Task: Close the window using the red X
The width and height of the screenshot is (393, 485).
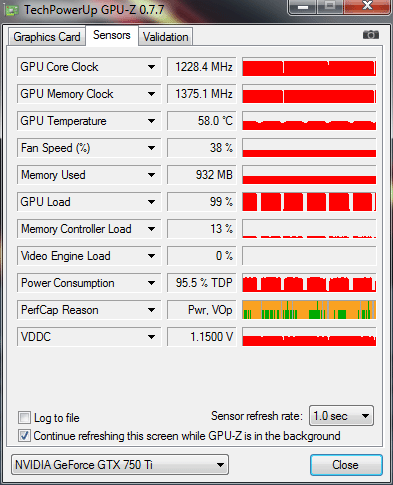Action: pos(367,6)
